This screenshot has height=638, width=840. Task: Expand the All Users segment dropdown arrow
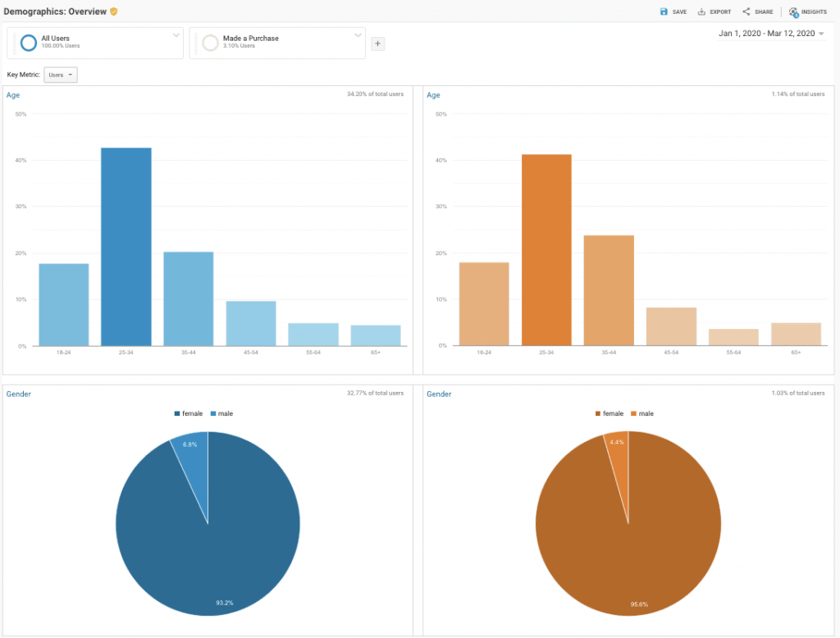click(x=176, y=35)
